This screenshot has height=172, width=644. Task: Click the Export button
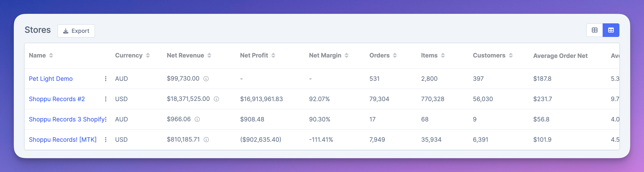point(76,31)
